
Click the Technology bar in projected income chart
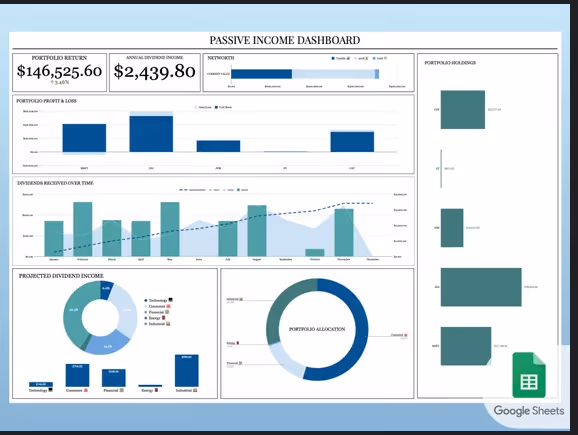click(x=41, y=384)
